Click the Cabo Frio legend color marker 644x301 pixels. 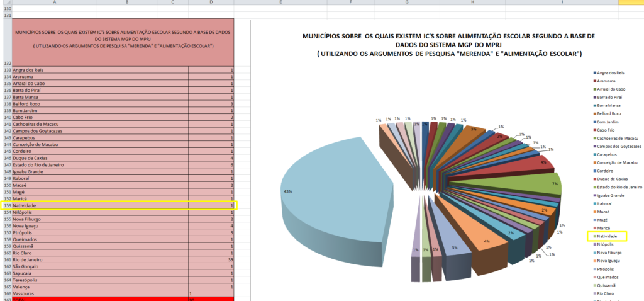coord(594,131)
